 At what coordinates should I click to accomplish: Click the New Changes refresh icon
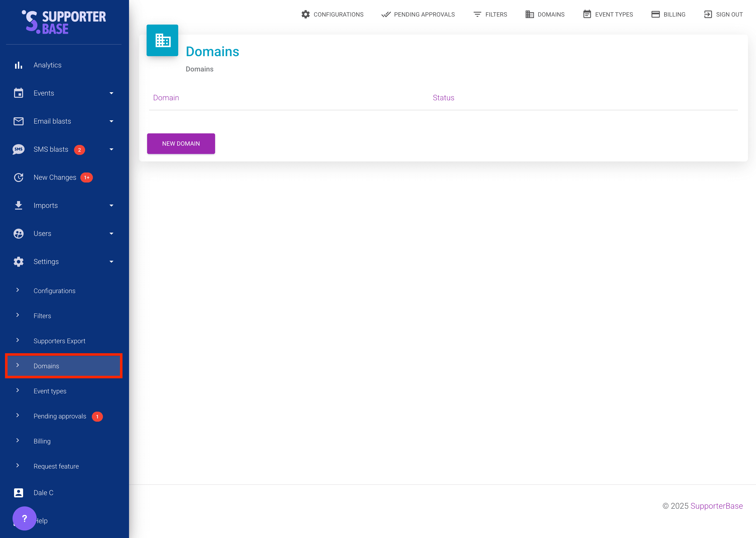(x=19, y=177)
